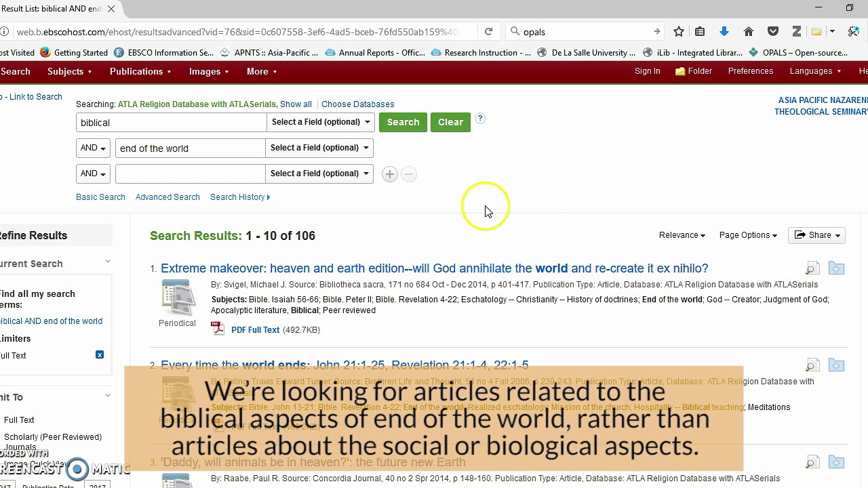
Task: Open Page Options dropdown
Action: [748, 235]
